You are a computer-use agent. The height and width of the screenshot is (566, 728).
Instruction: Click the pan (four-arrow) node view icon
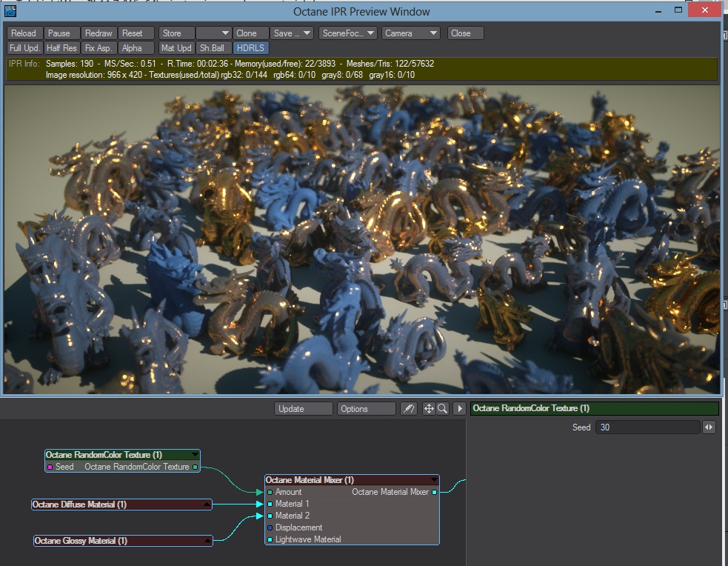(x=429, y=409)
